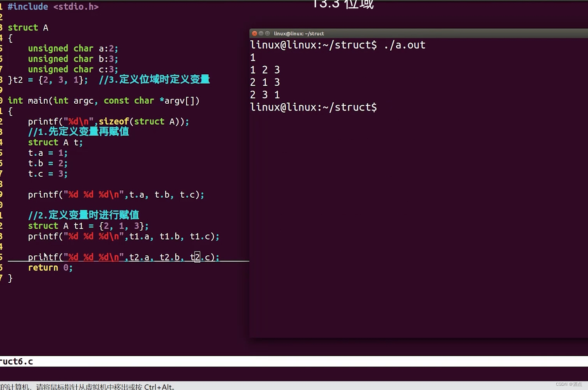Click the '}t2 = {2, 3, 1};' initializer
This screenshot has height=390, width=588.
coord(48,80)
